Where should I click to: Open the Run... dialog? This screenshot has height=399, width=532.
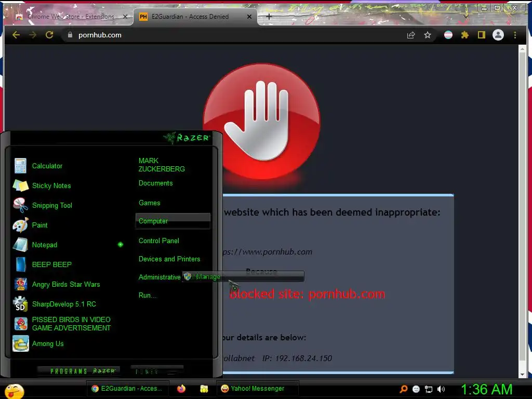pyautogui.click(x=147, y=295)
